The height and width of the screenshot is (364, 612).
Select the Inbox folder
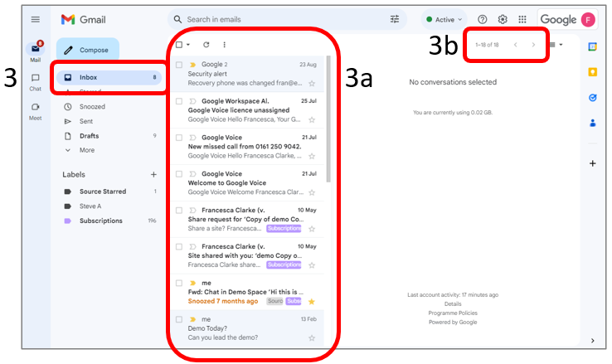[x=109, y=77]
